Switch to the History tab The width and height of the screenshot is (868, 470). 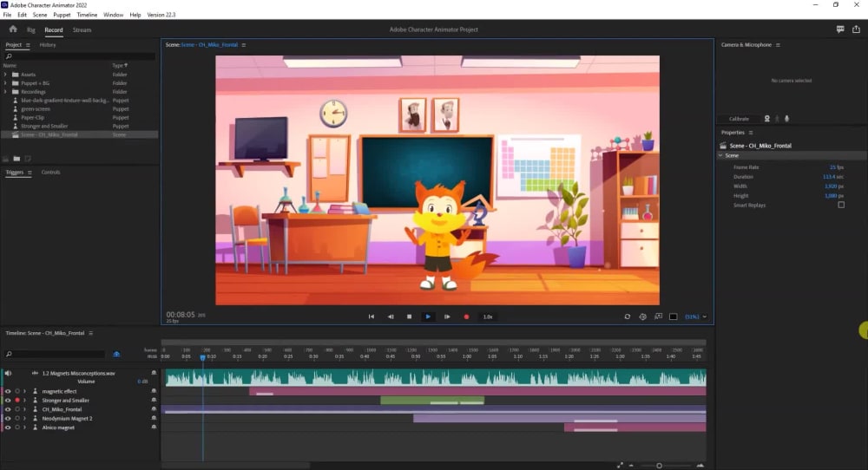coord(48,45)
